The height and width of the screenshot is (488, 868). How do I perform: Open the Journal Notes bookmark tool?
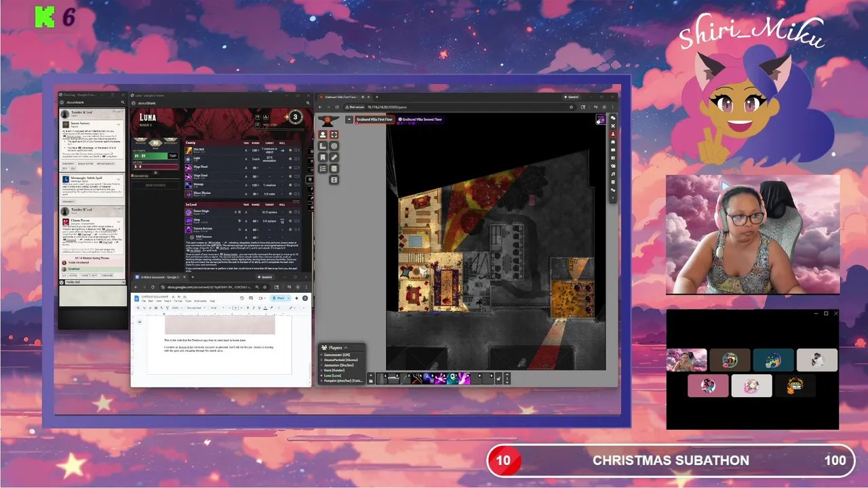pos(323,157)
